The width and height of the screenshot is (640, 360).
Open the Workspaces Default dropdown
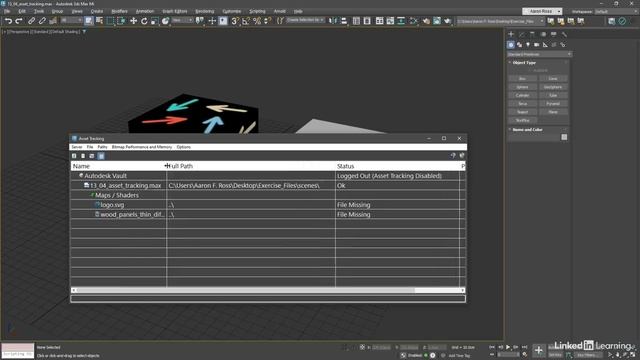[x=616, y=11]
